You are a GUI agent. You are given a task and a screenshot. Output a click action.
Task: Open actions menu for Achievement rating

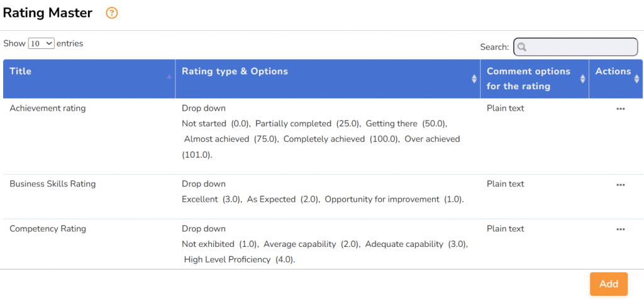[620, 109]
